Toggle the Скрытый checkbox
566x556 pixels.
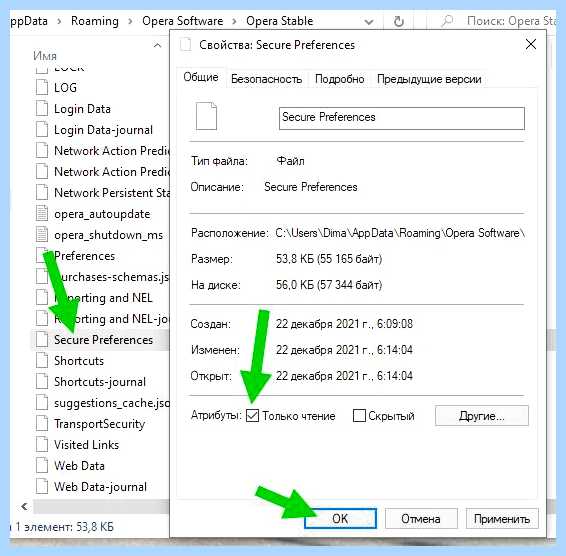[x=359, y=416]
